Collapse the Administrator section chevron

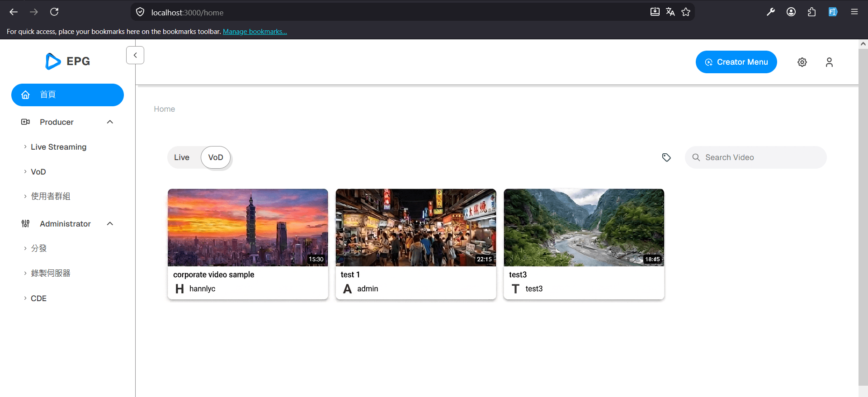[110, 224]
